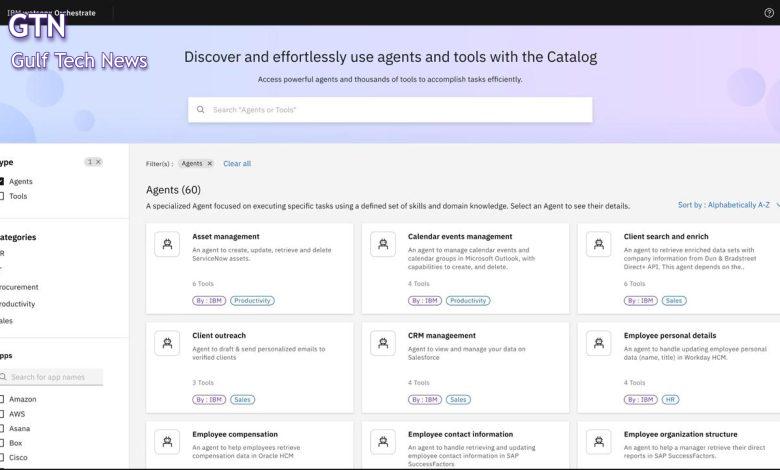The height and width of the screenshot is (470, 780).
Task: Click the Employee compensation agent icon
Action: pos(167,442)
